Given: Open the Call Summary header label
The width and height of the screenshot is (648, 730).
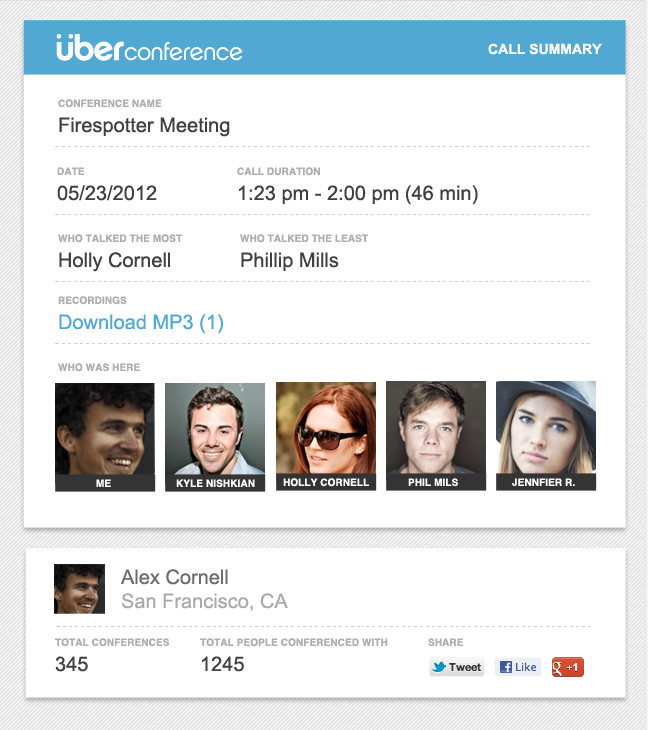Looking at the screenshot, I should [544, 49].
